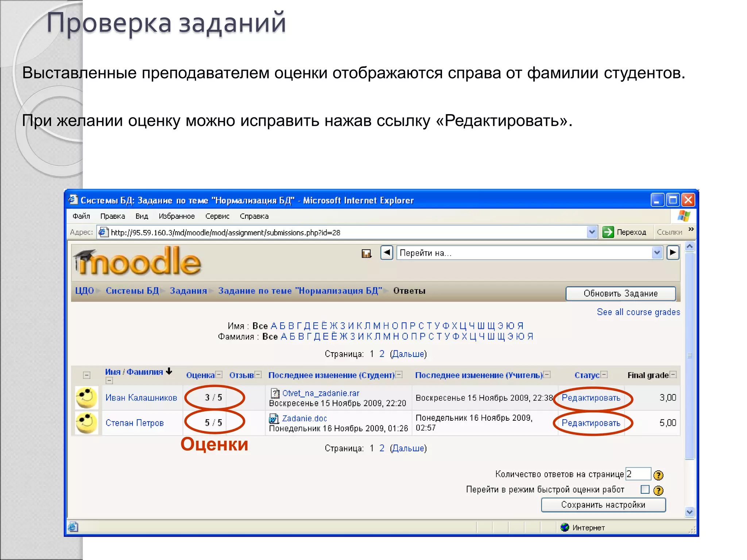Click the page icon in address bar
Image resolution: width=747 pixels, height=560 pixels.
(x=104, y=232)
